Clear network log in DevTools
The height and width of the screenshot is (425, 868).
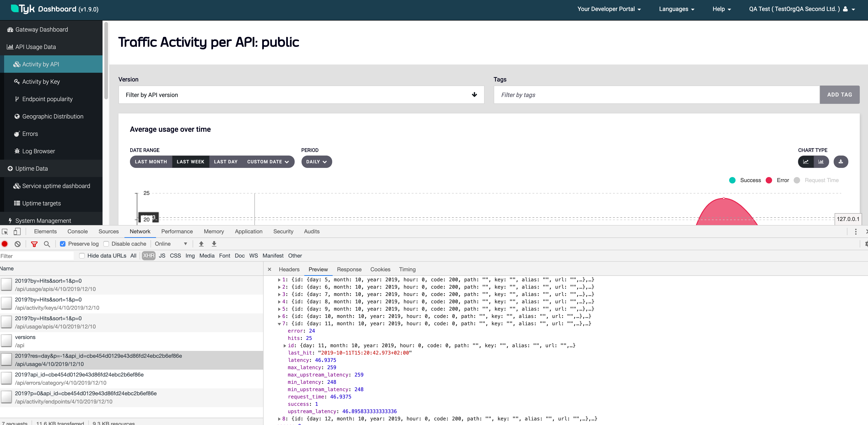[x=18, y=244]
